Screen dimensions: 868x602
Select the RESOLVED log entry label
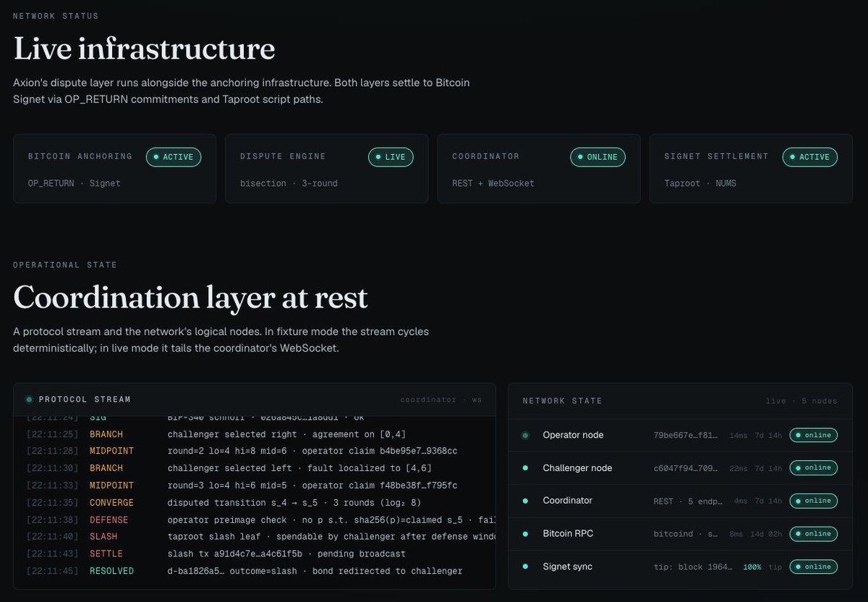coord(111,571)
